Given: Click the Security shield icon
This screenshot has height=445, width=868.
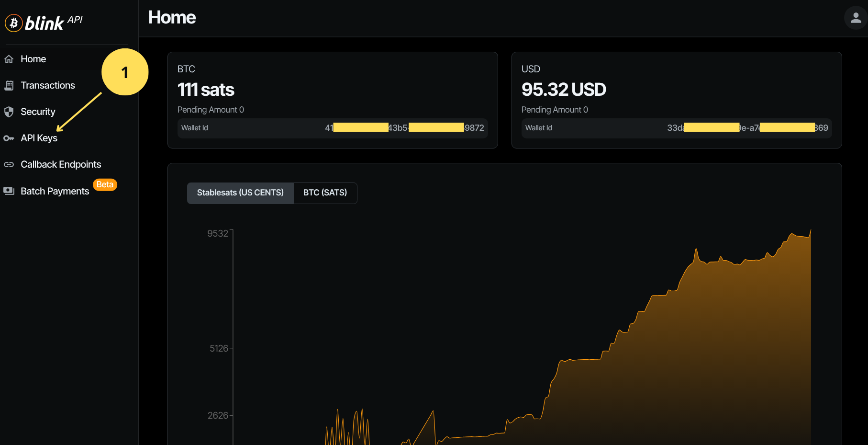Looking at the screenshot, I should (9, 112).
